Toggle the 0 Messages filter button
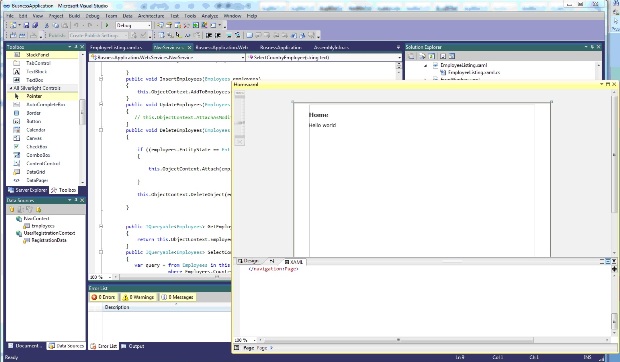This screenshot has height=362, width=620. pyautogui.click(x=178, y=297)
